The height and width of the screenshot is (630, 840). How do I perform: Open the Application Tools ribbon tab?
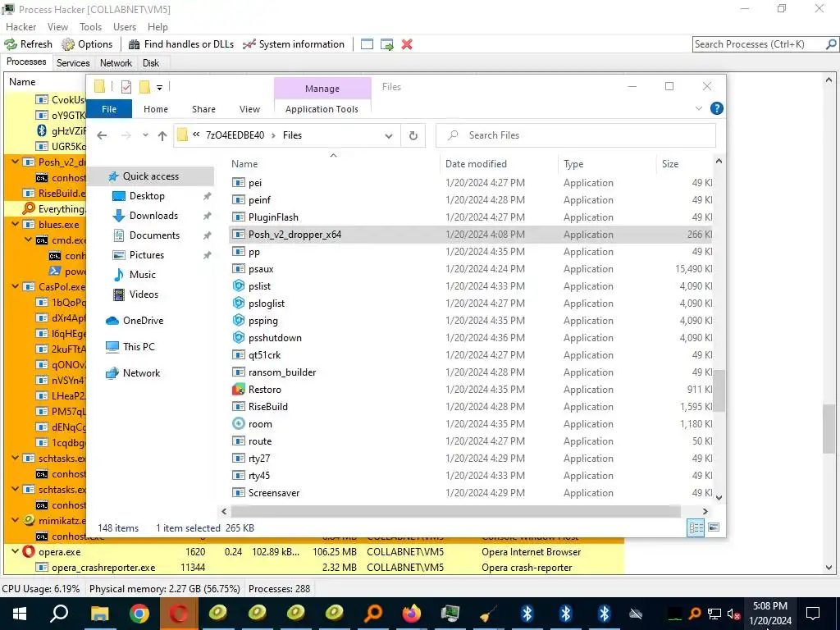[322, 109]
